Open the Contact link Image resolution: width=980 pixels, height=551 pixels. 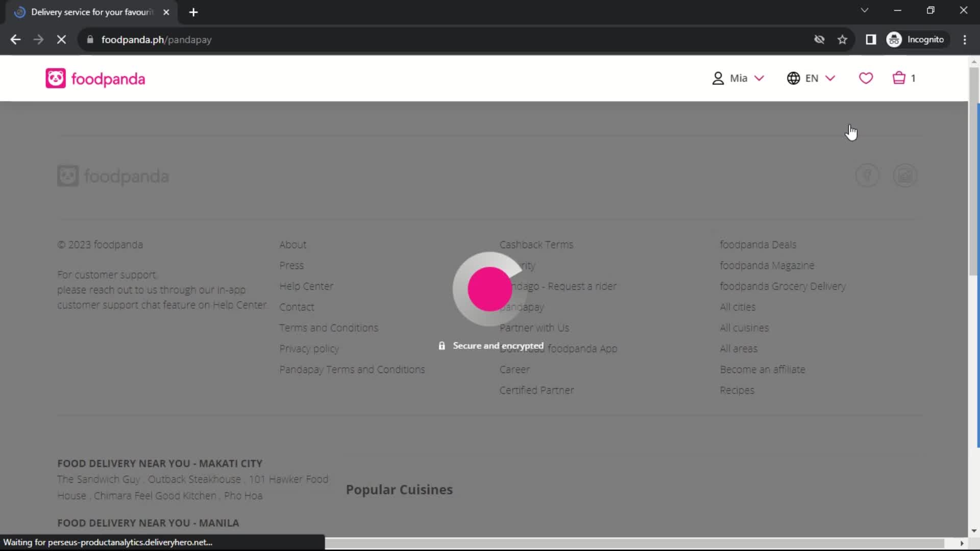click(x=297, y=307)
